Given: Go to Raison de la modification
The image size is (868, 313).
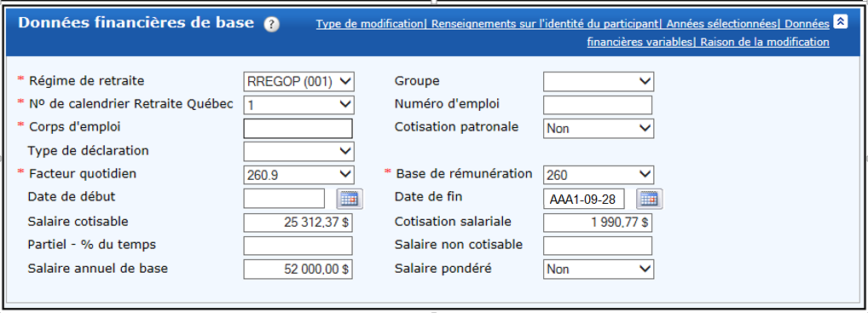Looking at the screenshot, I should (x=765, y=42).
